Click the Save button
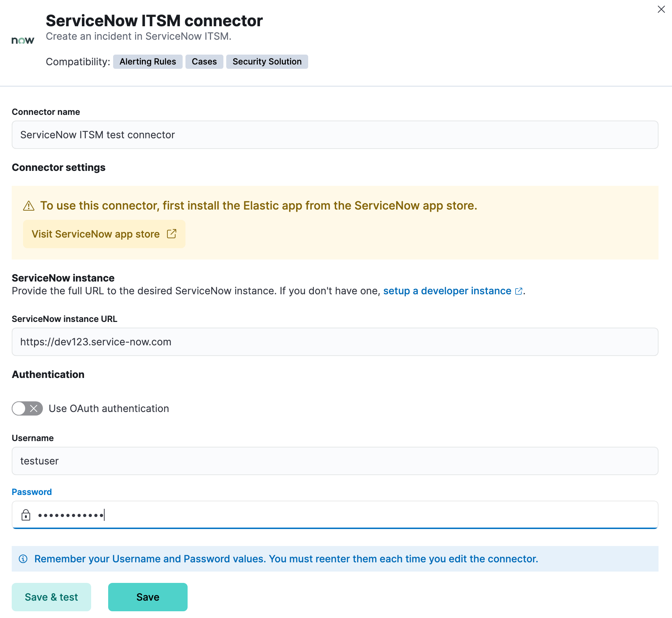672x618 pixels. click(x=148, y=597)
